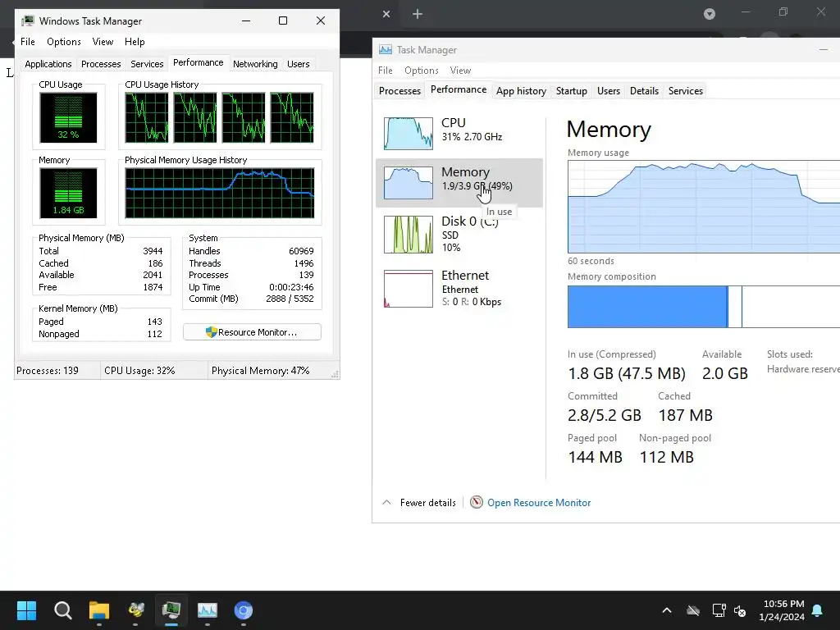Switch to new Task Manager taskbar icon
840x630 pixels.
click(x=208, y=610)
